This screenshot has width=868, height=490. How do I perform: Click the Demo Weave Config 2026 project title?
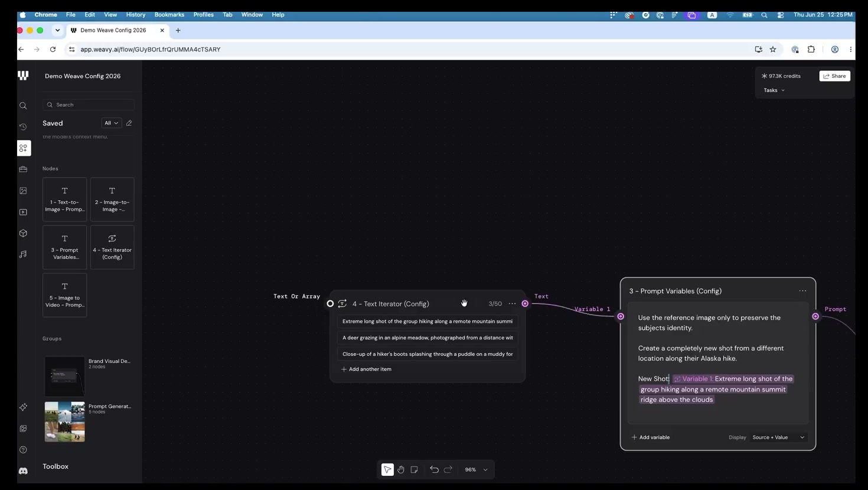coord(83,76)
